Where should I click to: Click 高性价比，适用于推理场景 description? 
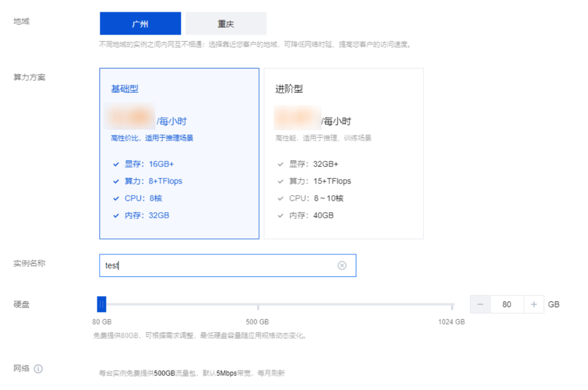pyautogui.click(x=152, y=138)
